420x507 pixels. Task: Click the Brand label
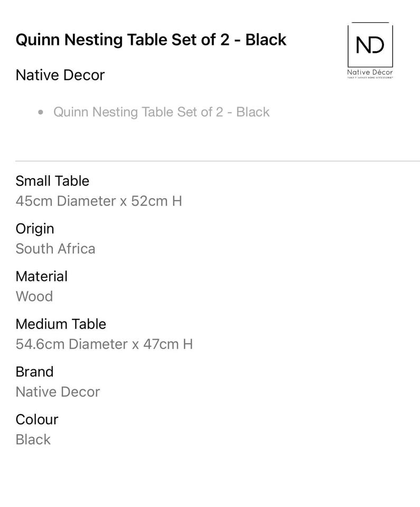[34, 372]
